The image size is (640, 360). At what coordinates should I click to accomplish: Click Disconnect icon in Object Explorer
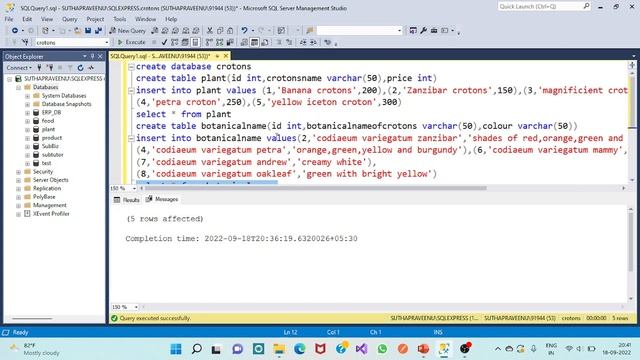pos(50,68)
